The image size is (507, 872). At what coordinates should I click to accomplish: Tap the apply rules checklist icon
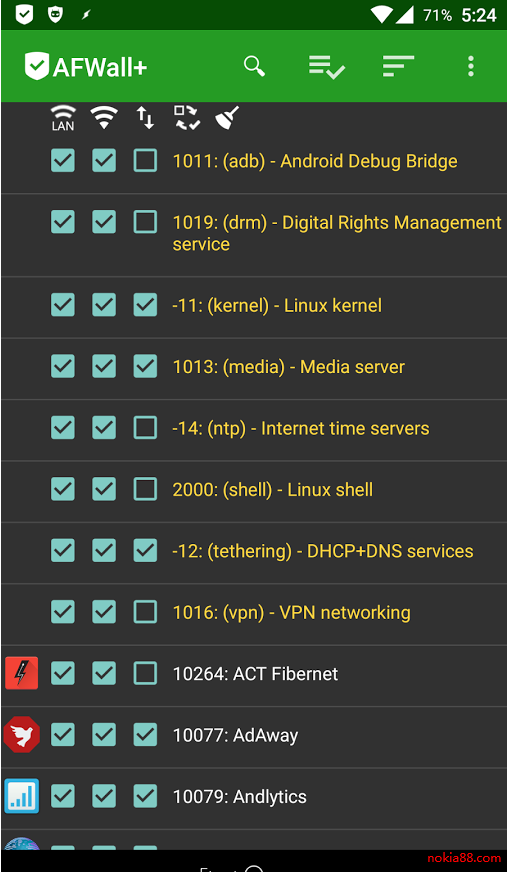pos(327,67)
